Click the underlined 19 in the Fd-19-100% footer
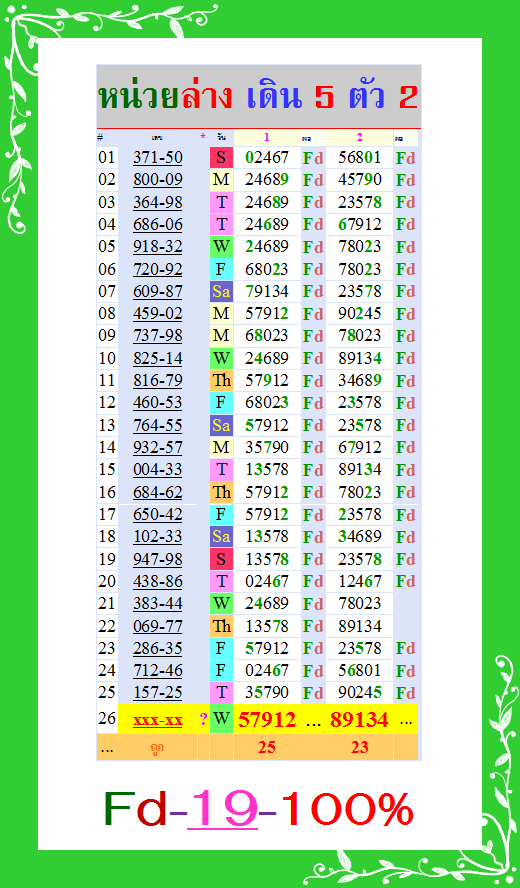Viewport: 520px width, 888px height. click(223, 809)
